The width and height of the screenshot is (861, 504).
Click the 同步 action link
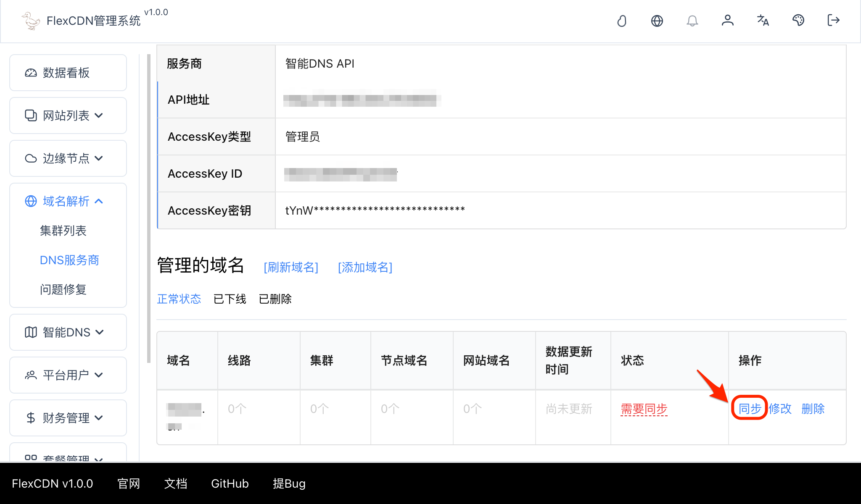pyautogui.click(x=749, y=409)
